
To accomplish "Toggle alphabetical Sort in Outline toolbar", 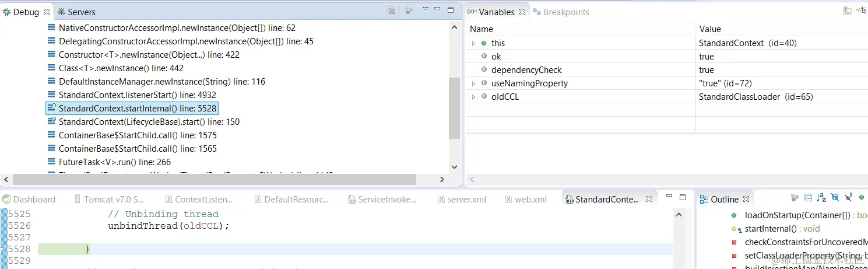I will [821, 198].
